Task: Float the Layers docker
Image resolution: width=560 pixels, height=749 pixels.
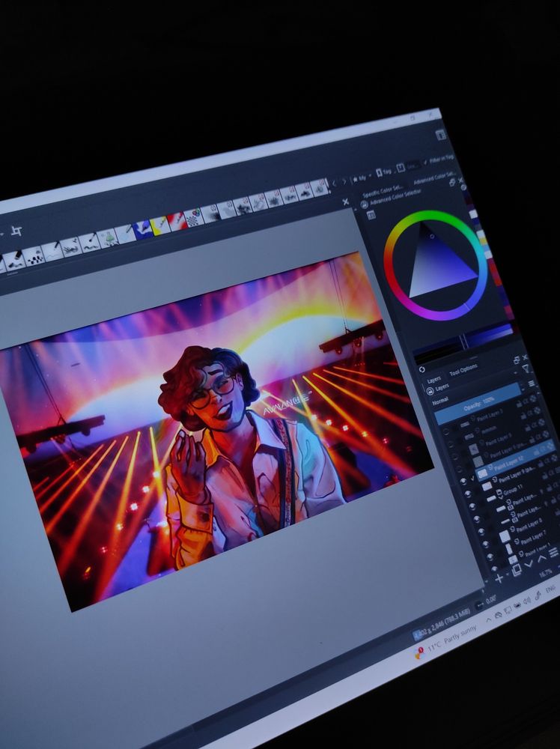Action: 517,360
